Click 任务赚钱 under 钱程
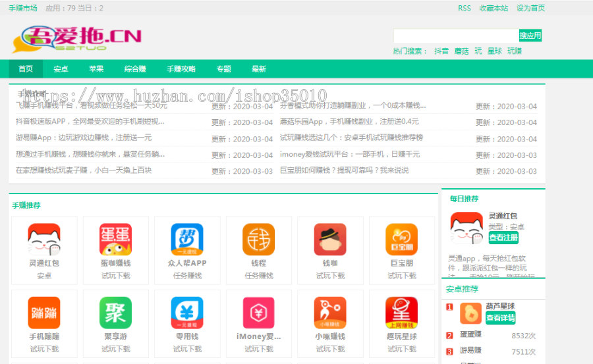This screenshot has width=593, height=364. tap(258, 276)
